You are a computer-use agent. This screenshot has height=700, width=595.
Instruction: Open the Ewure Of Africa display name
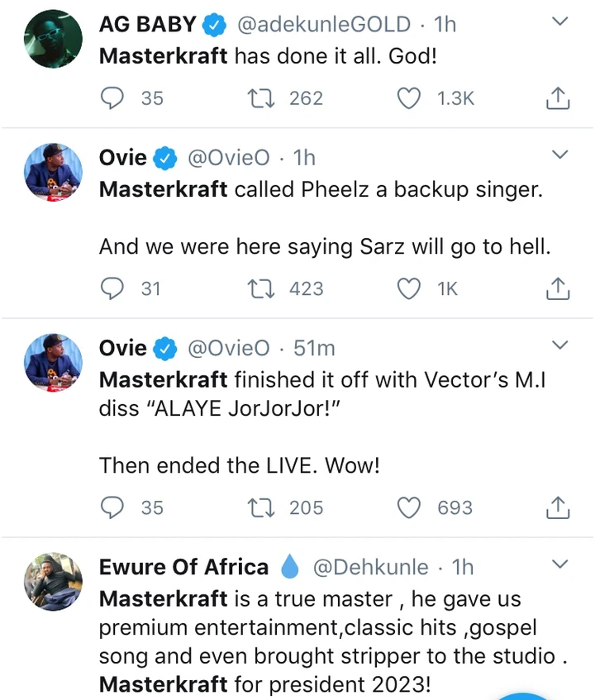point(183,567)
